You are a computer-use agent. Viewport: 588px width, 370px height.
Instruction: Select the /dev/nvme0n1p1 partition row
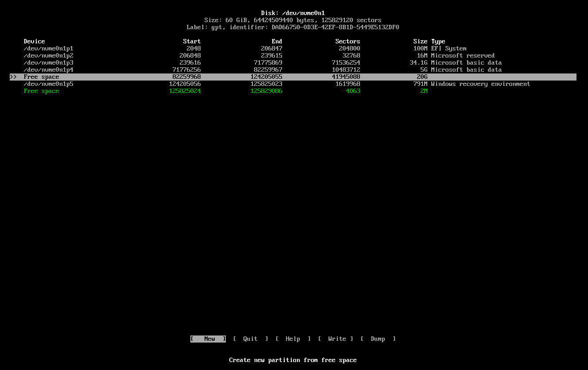293,49
